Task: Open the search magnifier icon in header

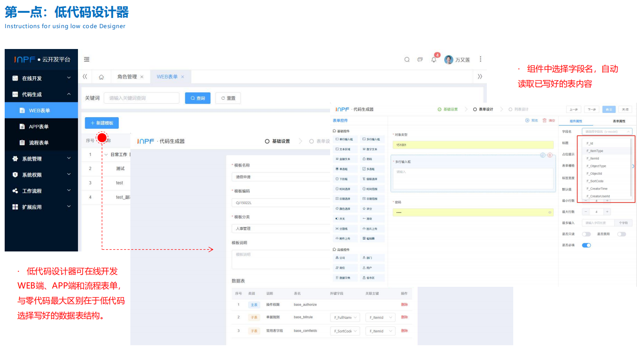Action: point(407,60)
